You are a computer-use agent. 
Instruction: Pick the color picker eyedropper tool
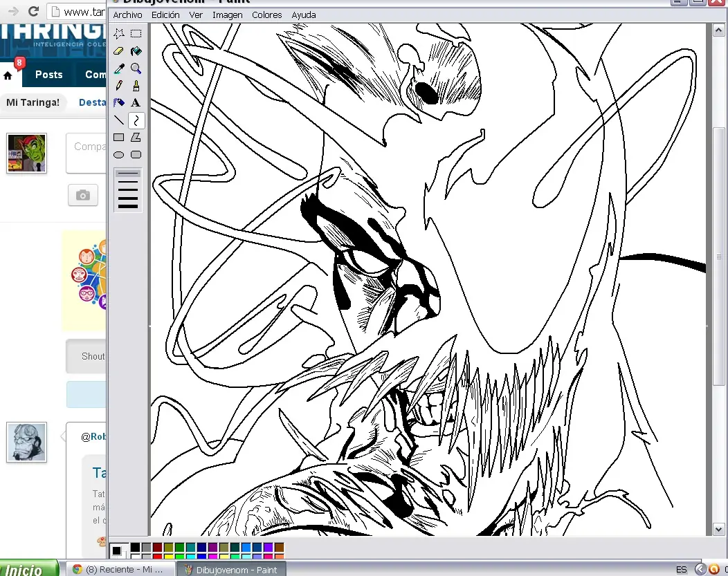point(119,68)
